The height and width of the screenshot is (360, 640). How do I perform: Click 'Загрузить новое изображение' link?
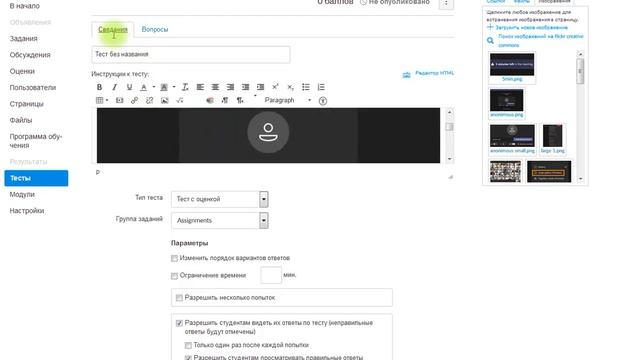[x=531, y=27]
